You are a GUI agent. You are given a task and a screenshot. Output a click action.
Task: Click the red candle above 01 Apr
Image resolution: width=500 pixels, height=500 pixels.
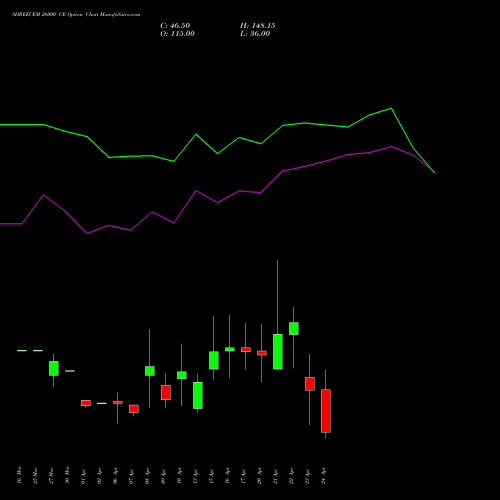coord(86,403)
